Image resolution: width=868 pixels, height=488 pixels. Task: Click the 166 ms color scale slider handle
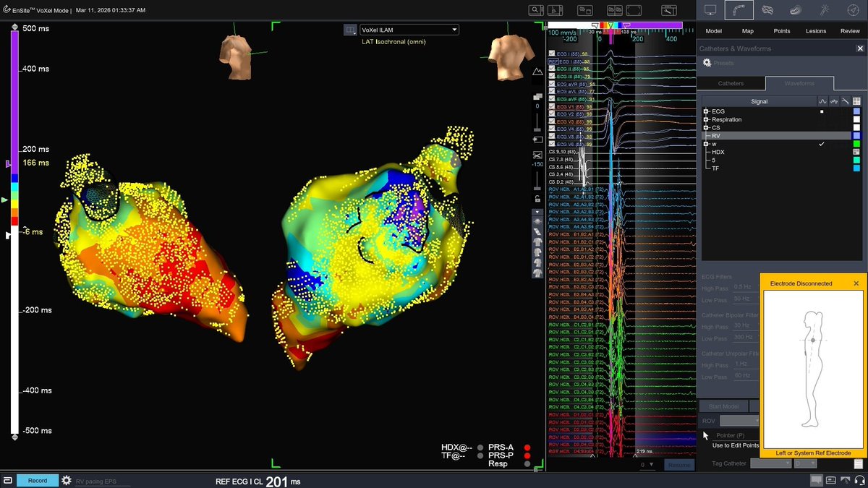(9, 163)
